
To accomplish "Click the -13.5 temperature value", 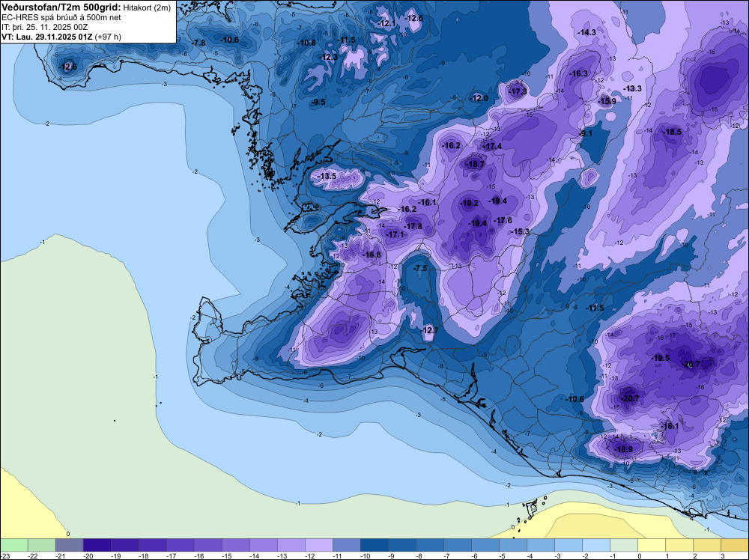I will pos(327,176).
